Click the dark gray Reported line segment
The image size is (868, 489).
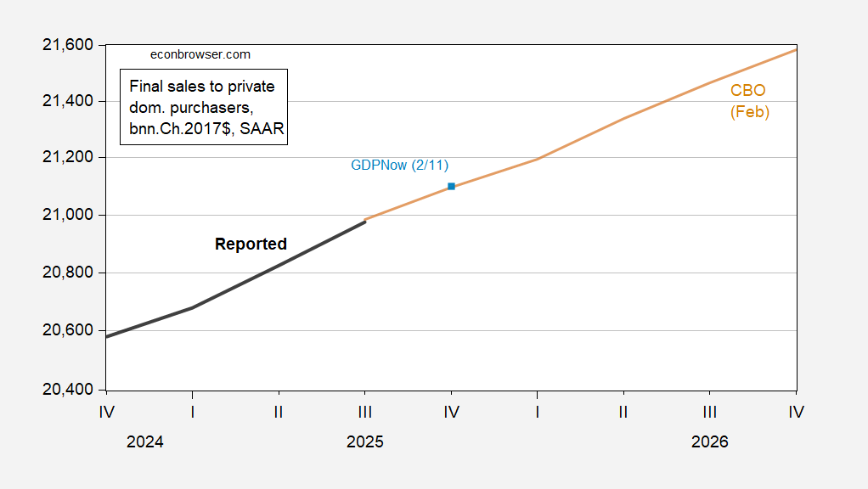pos(280,264)
